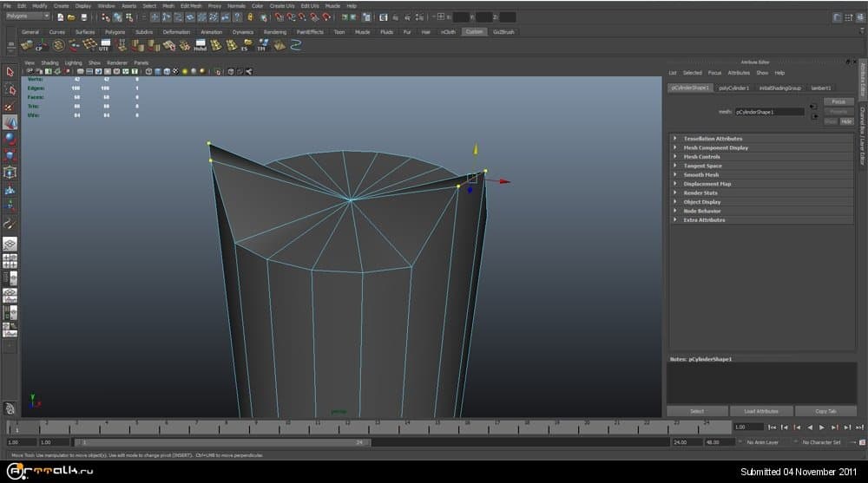
Task: Click the play forward button
Action: (821, 427)
